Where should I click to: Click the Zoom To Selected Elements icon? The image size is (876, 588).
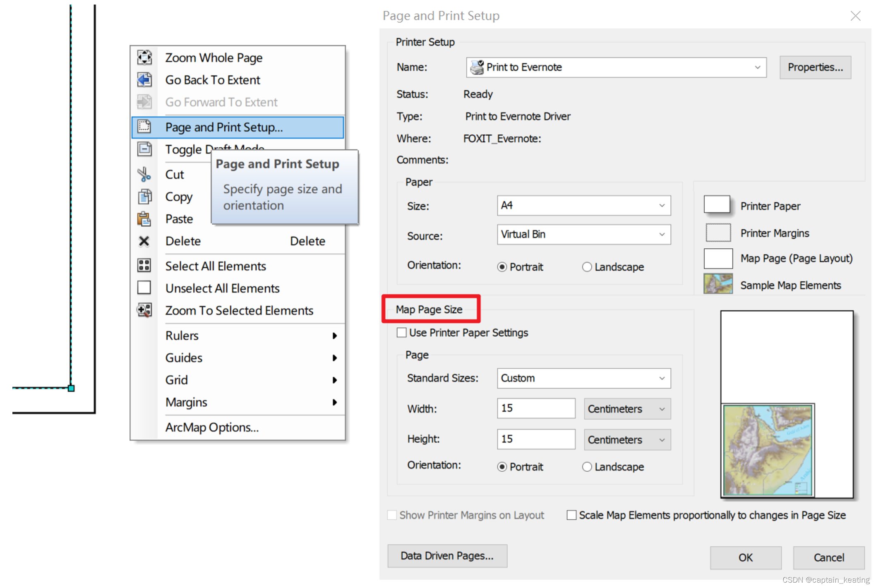click(x=144, y=310)
